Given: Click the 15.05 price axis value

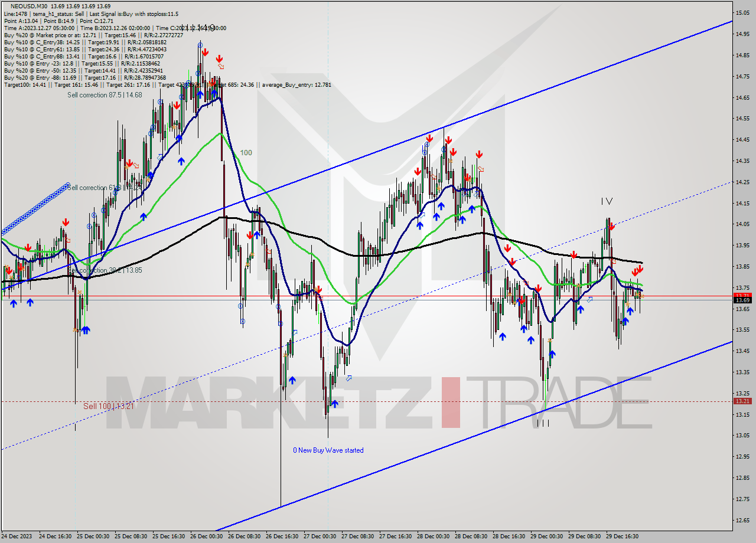Looking at the screenshot, I should 742,12.
